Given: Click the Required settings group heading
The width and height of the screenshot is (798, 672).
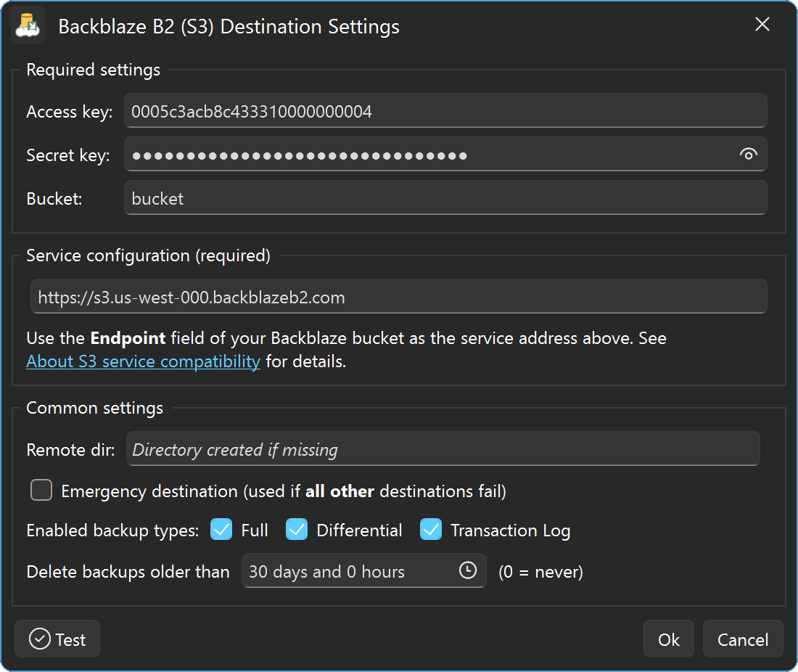Looking at the screenshot, I should [93, 70].
